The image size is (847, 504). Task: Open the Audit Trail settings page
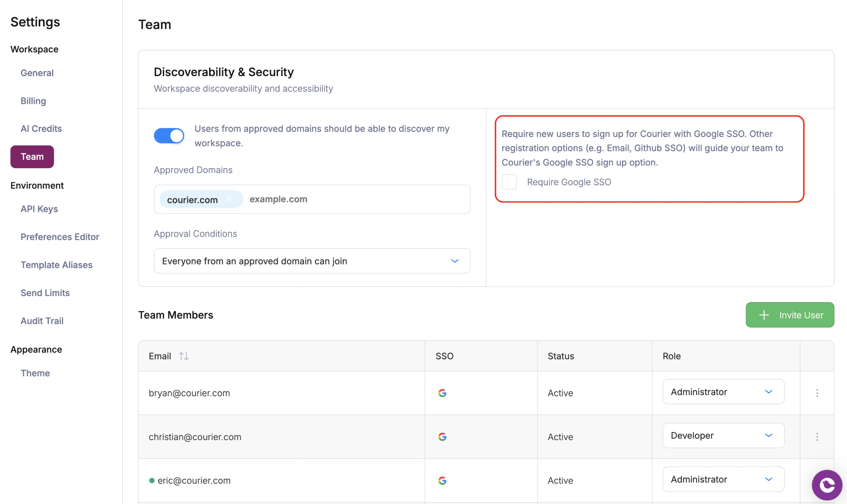pos(42,321)
